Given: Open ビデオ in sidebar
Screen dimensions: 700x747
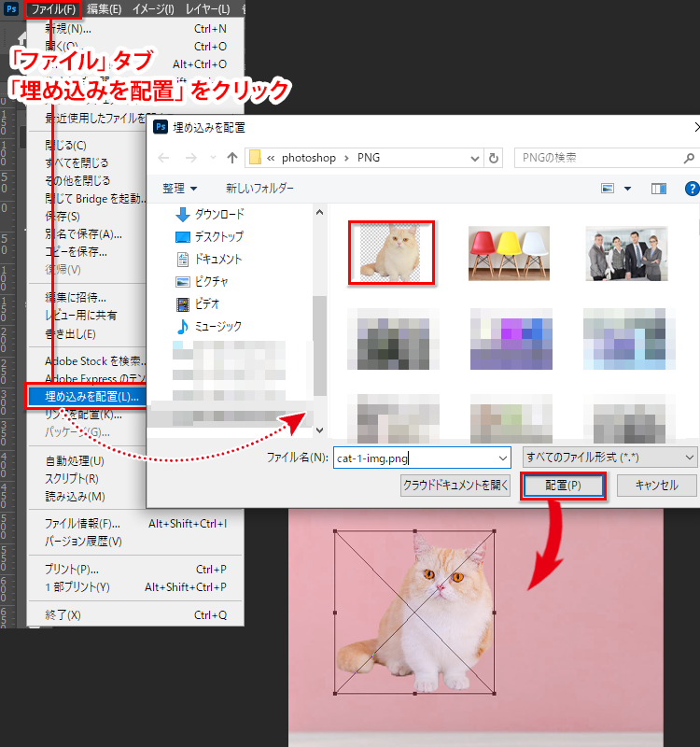Looking at the screenshot, I should [x=198, y=304].
